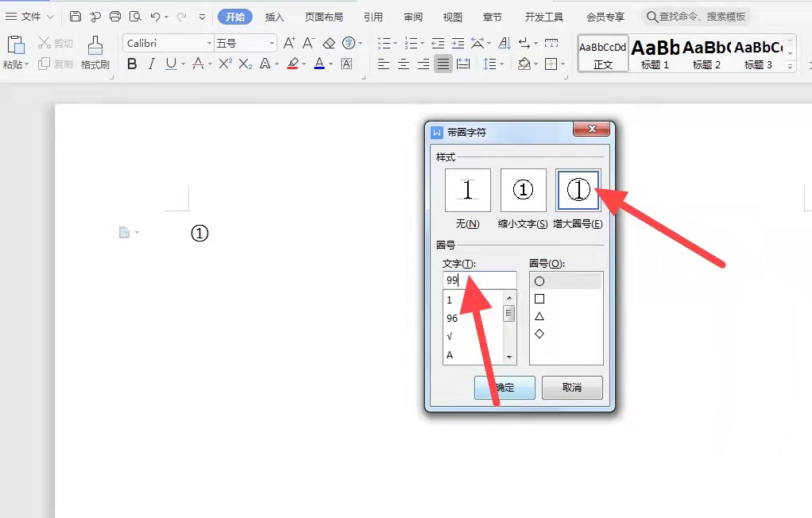Switch to the 开始 tab
The image size is (812, 518).
pyautogui.click(x=235, y=17)
